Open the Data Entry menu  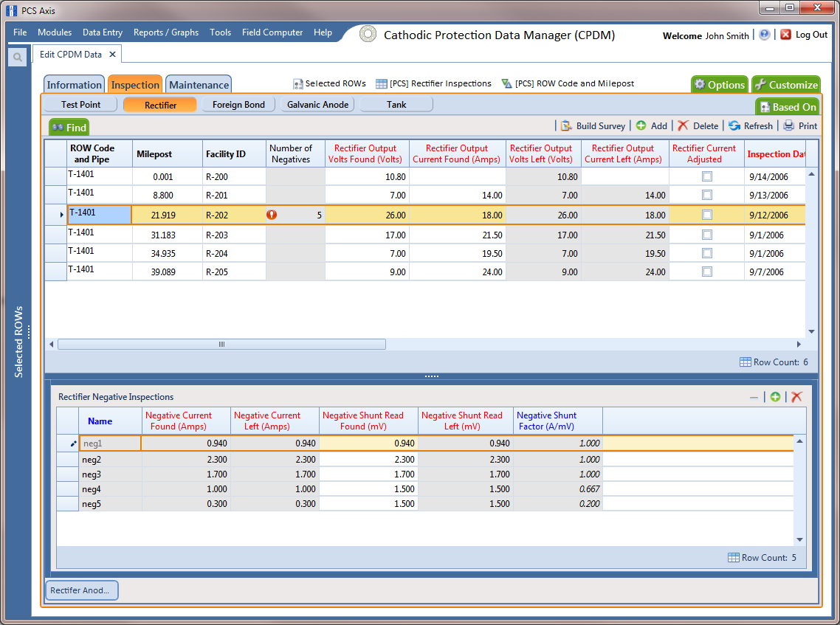[103, 32]
